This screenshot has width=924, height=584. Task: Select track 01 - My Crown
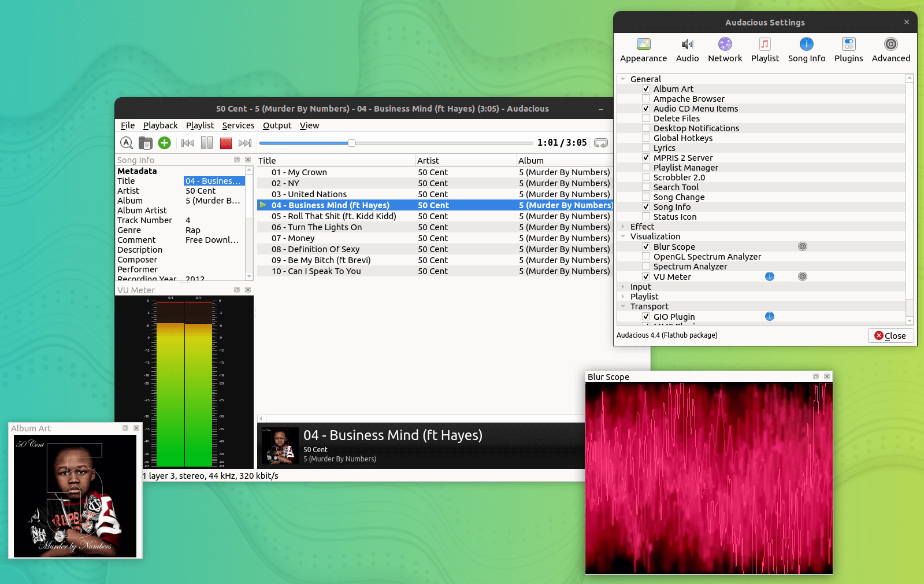[x=435, y=172]
